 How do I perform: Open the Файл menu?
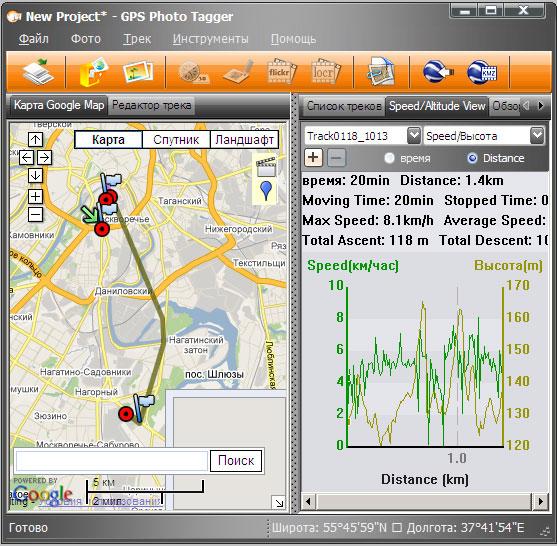(33, 38)
